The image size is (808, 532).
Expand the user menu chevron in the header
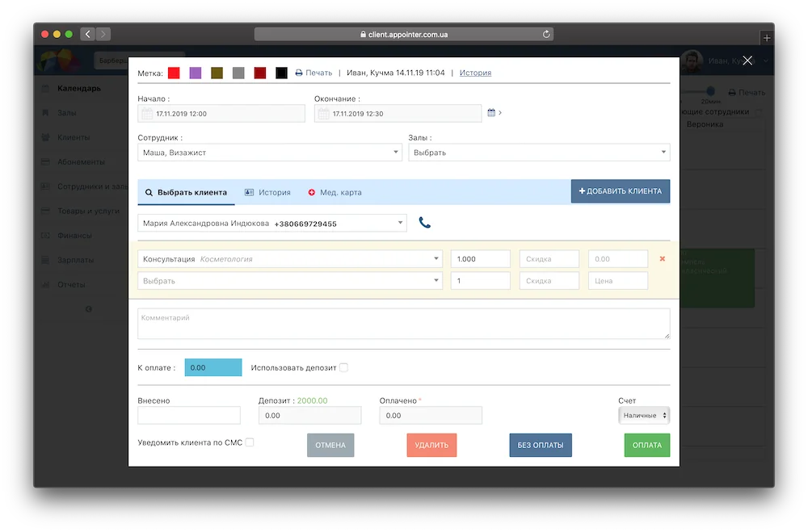click(x=766, y=61)
